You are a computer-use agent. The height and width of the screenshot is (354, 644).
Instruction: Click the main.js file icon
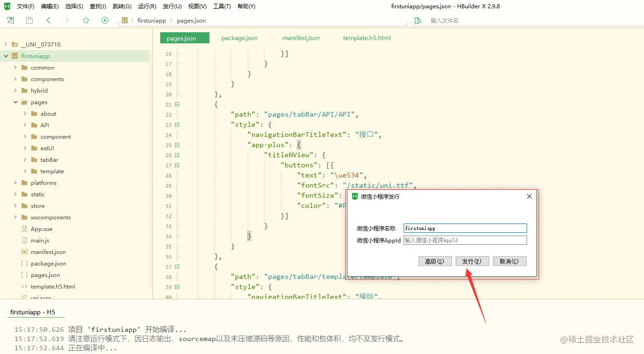pyautogui.click(x=24, y=241)
